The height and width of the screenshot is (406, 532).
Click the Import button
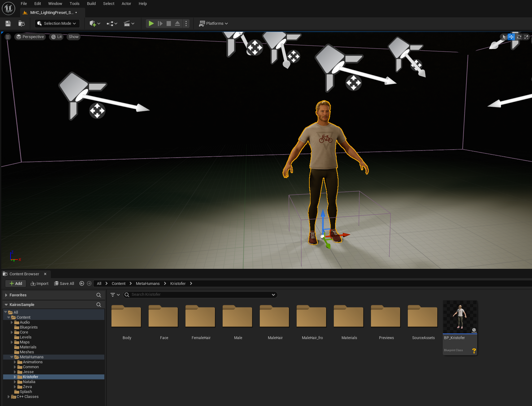point(40,283)
